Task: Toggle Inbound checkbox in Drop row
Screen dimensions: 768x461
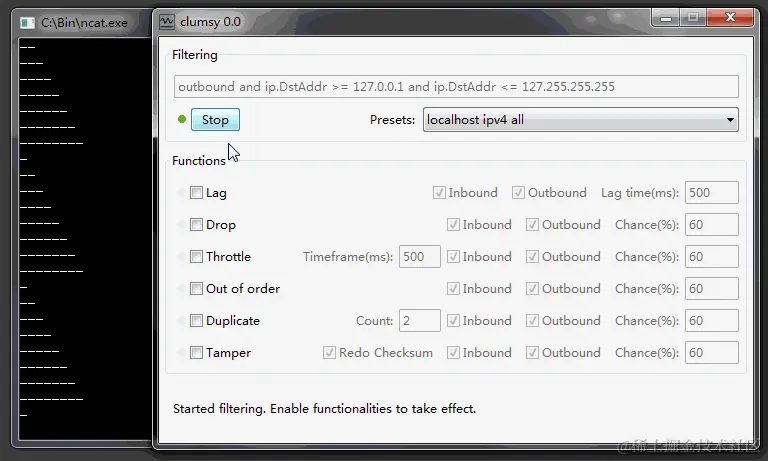Action: (x=454, y=224)
